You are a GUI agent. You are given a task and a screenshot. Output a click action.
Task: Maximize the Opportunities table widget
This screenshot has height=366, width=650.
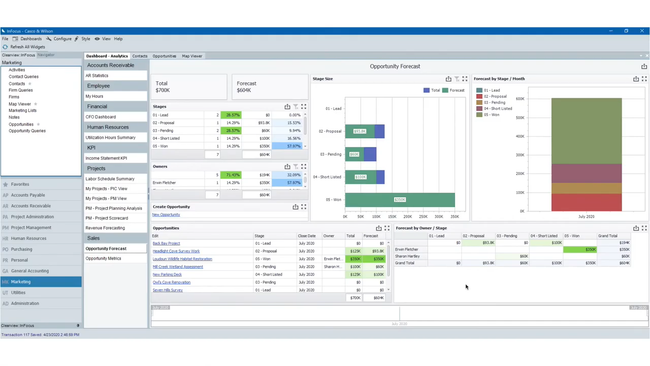(x=387, y=228)
